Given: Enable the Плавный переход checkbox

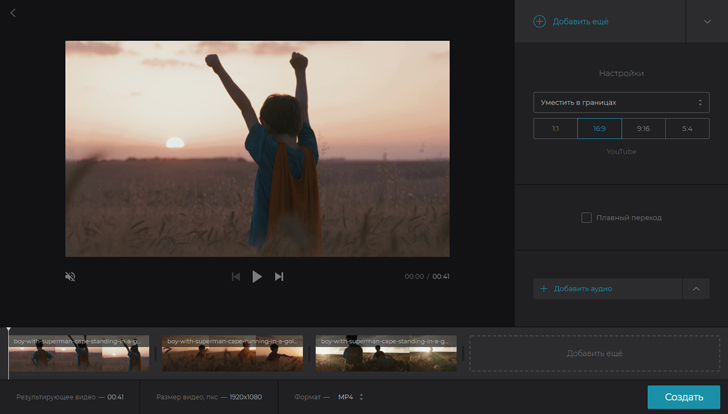Looking at the screenshot, I should (x=587, y=217).
